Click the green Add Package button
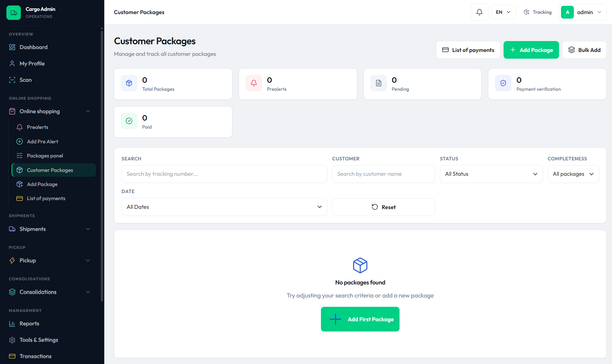612x364 pixels. [531, 50]
